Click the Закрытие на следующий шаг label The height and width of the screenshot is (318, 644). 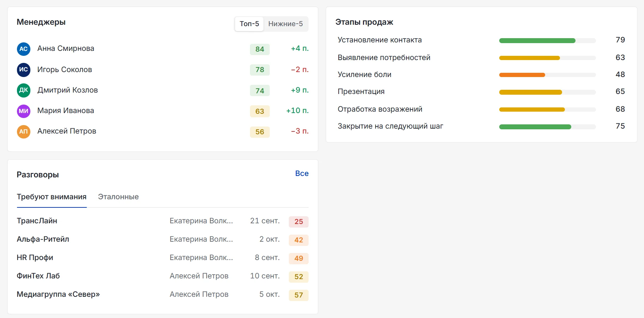[390, 126]
